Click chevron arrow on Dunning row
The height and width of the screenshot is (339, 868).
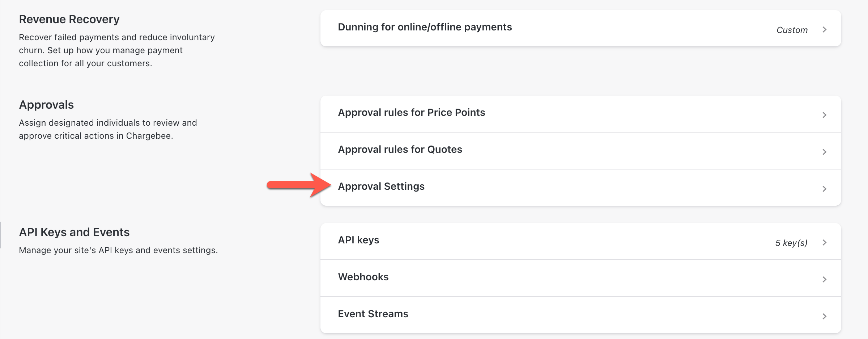[x=824, y=30]
